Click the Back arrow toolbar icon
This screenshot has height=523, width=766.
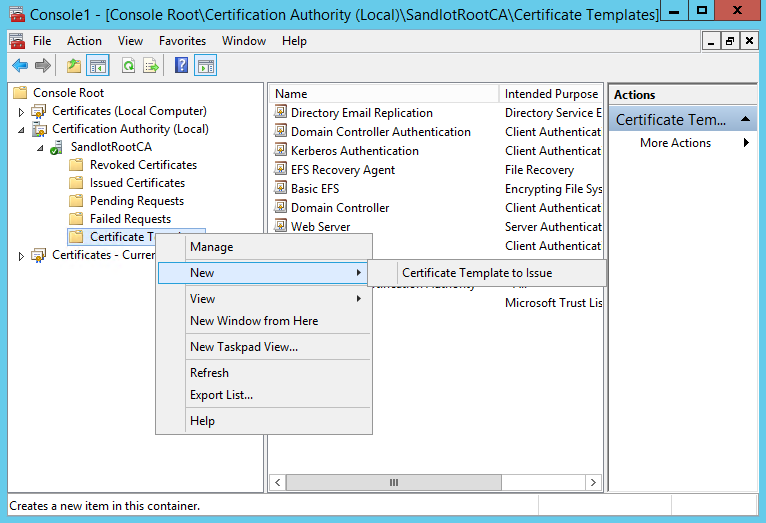pos(20,65)
